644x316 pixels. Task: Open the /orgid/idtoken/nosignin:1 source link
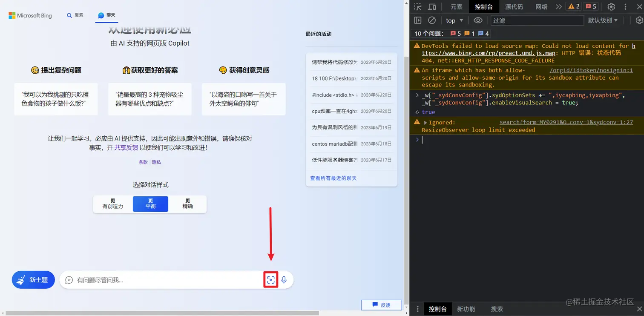tap(591, 70)
